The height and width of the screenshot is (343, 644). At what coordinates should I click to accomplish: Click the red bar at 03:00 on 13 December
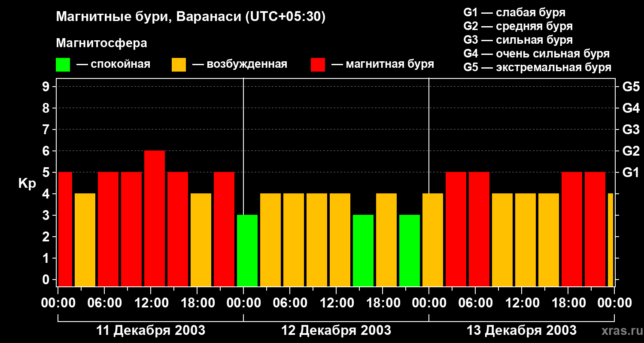coord(456,229)
